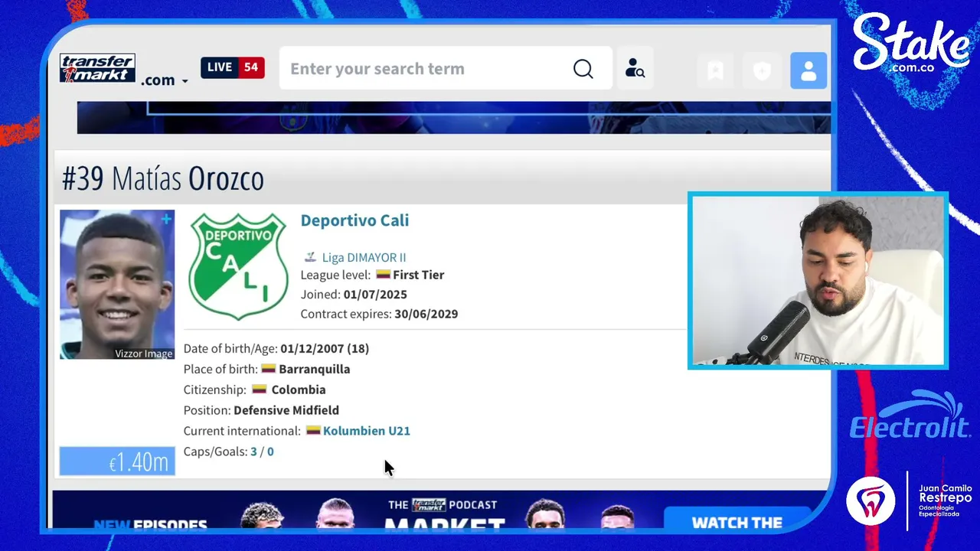Click the 'Colombia' citizenship text
The image size is (980, 551).
[299, 390]
